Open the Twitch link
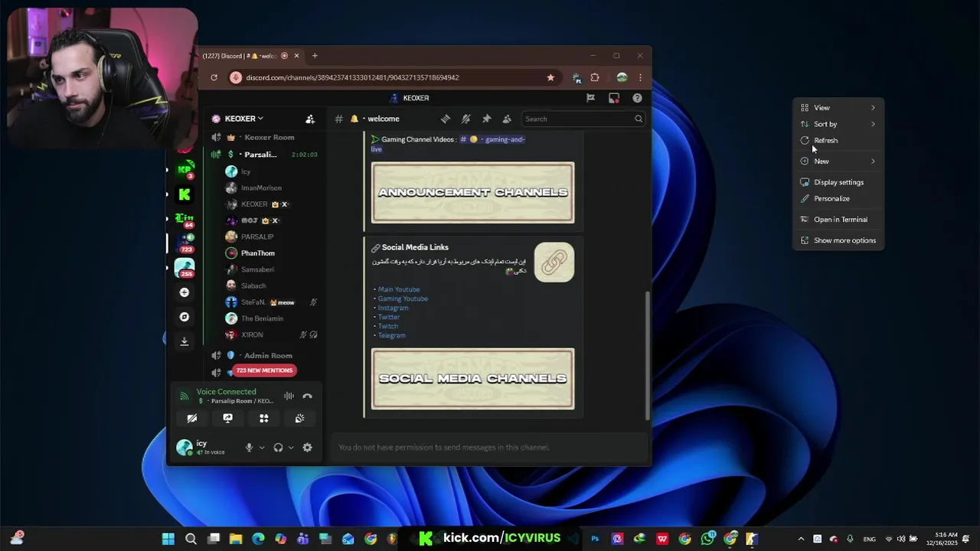This screenshot has height=551, width=980. [x=387, y=326]
